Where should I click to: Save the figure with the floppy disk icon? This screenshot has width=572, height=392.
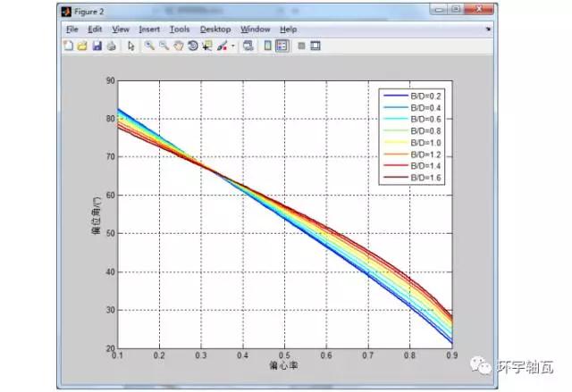[x=97, y=46]
